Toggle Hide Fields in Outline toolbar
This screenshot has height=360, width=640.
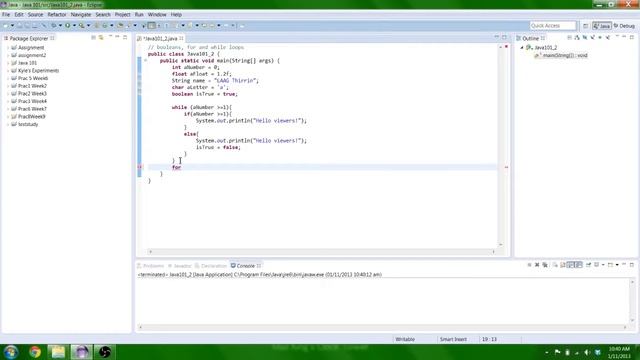point(585,38)
